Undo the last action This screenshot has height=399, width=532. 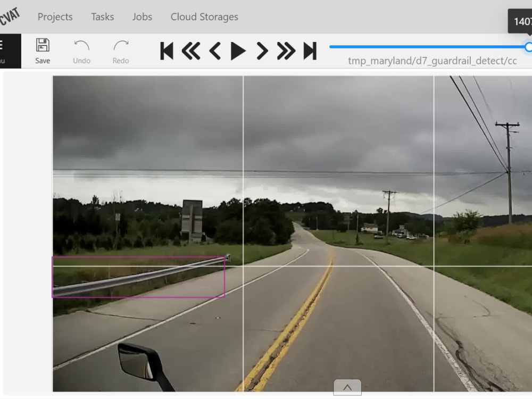point(82,52)
